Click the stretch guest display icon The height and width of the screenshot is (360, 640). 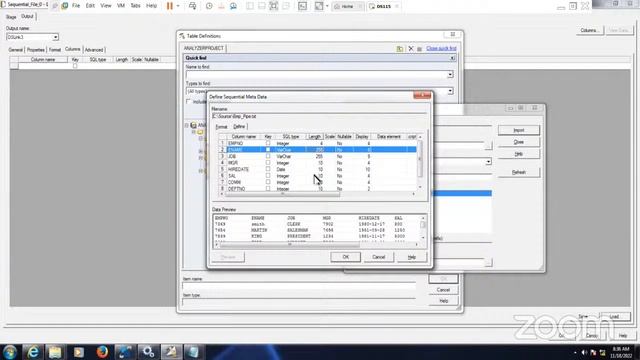point(319,6)
